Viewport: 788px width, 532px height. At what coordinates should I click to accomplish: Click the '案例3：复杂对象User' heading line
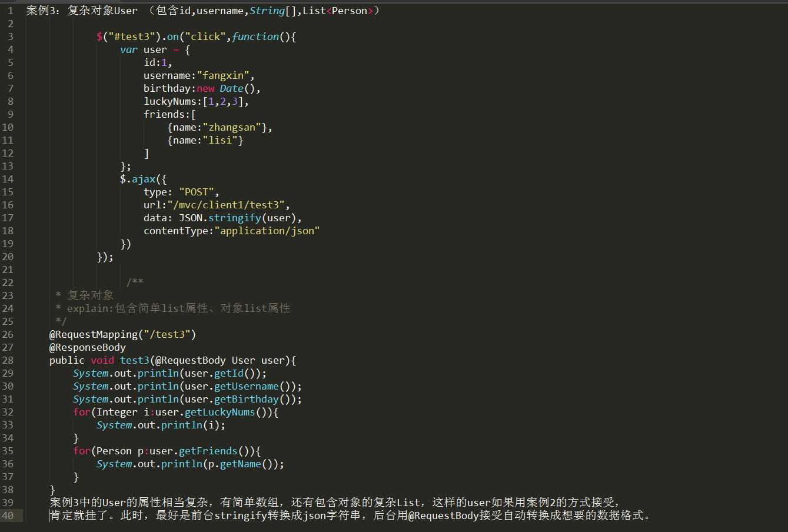point(202,11)
